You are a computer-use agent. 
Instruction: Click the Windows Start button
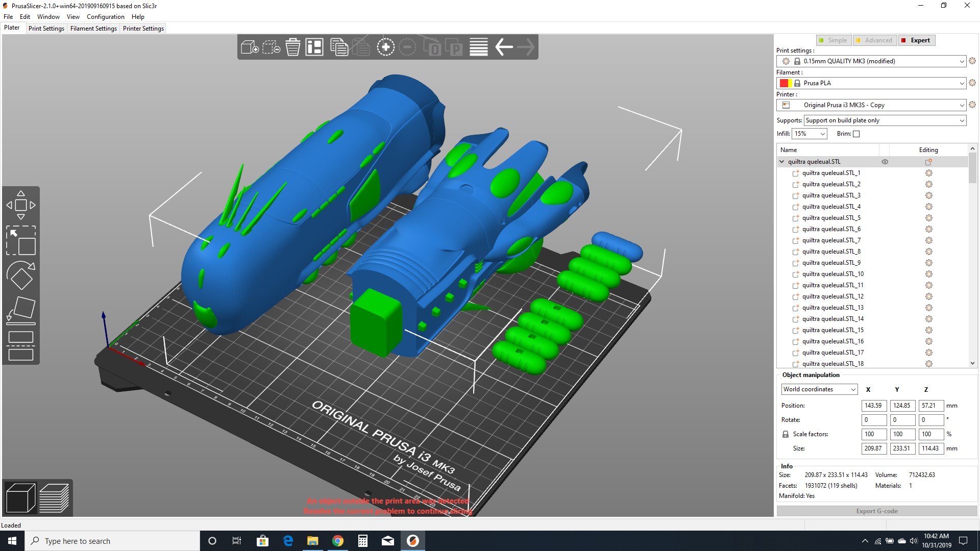point(12,541)
